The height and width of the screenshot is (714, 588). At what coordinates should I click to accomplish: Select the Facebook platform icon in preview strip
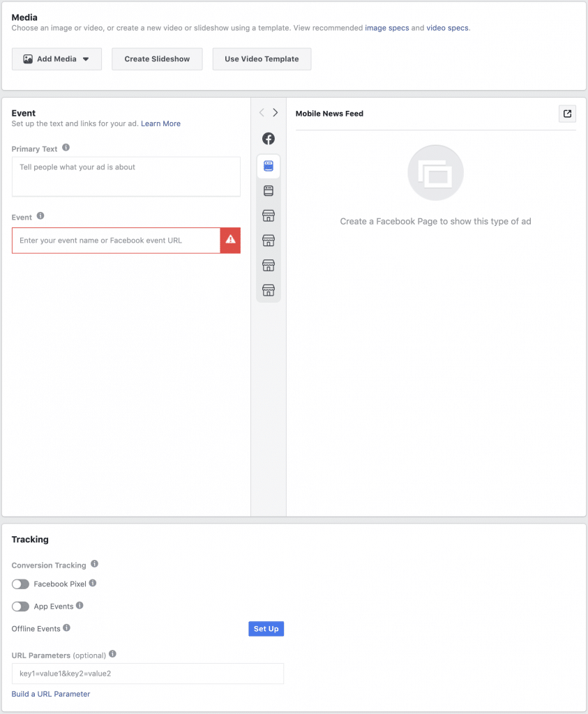[269, 139]
